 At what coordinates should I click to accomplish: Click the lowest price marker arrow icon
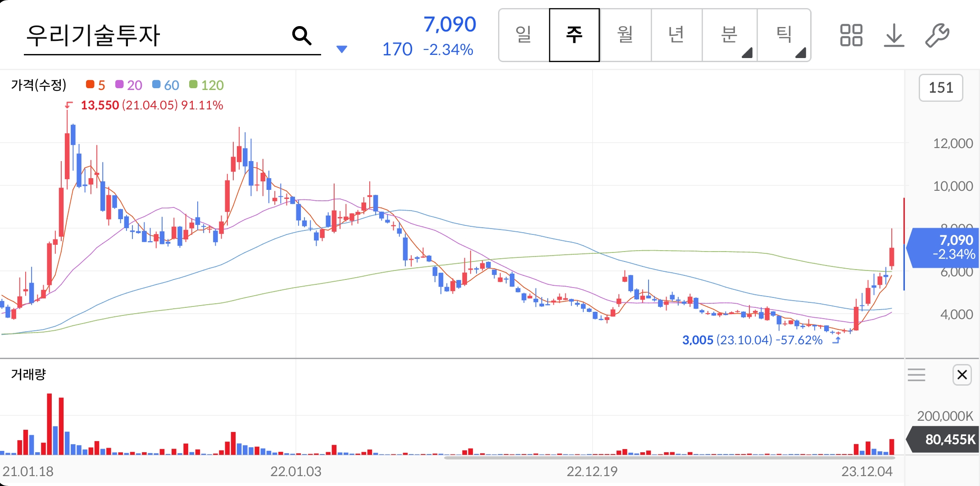(836, 340)
